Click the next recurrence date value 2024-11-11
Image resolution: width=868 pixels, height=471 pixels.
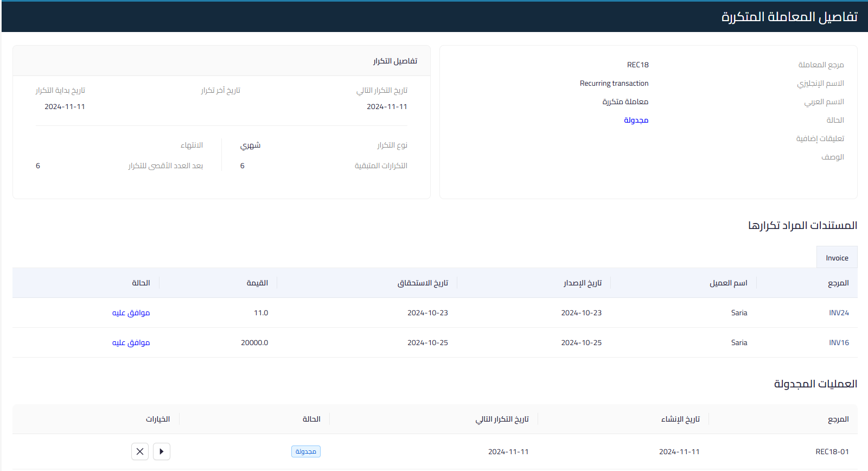point(387,106)
